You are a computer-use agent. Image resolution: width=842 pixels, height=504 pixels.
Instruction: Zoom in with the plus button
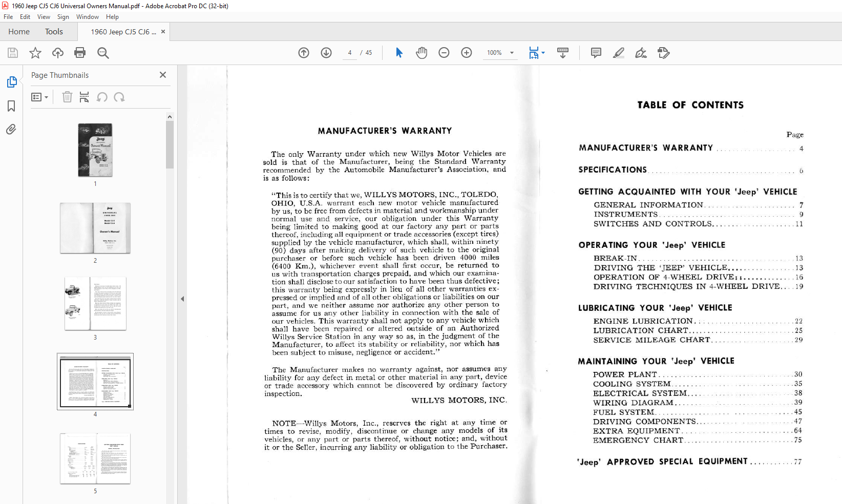467,53
